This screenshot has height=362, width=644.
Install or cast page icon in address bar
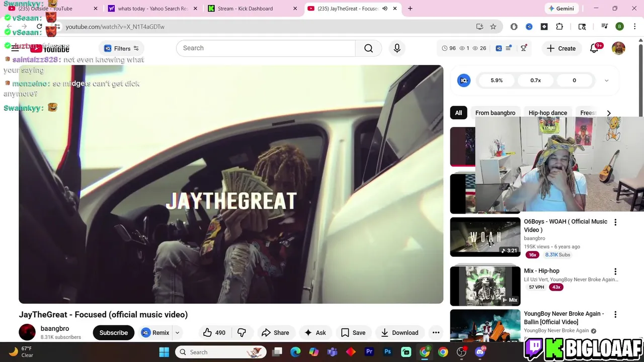(x=479, y=27)
